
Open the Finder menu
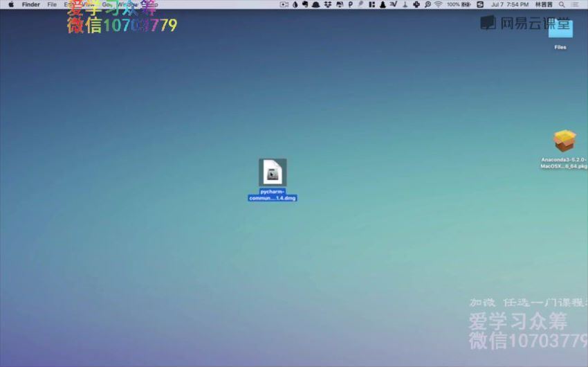[x=30, y=5]
